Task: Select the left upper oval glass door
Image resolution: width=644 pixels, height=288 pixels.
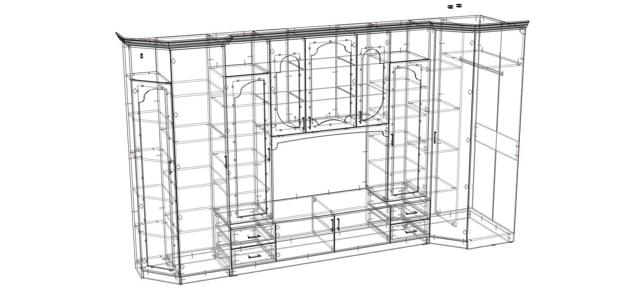Action: (288, 90)
